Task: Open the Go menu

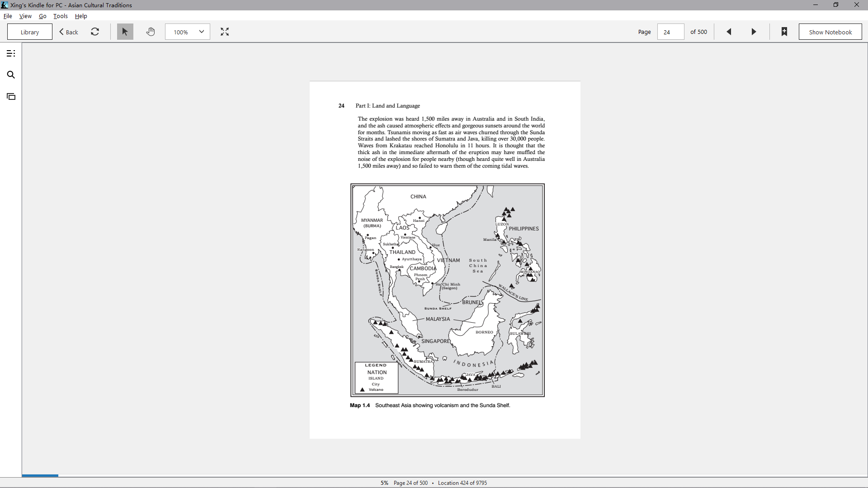Action: [x=42, y=16]
